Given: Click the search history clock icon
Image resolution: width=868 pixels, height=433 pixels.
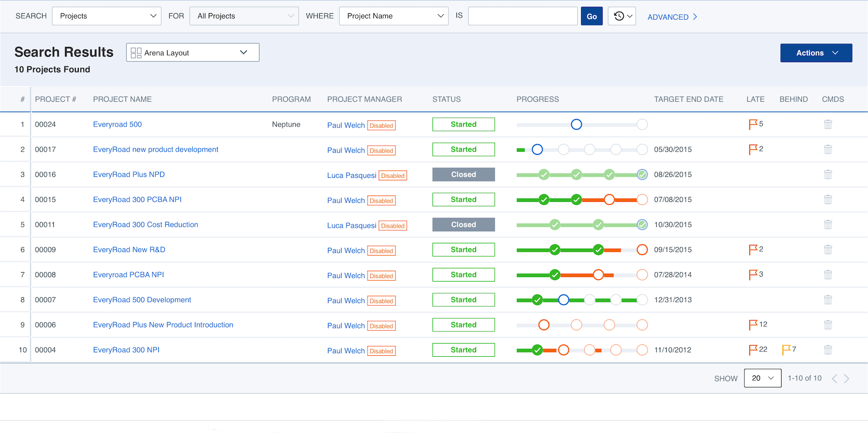Looking at the screenshot, I should coord(619,16).
